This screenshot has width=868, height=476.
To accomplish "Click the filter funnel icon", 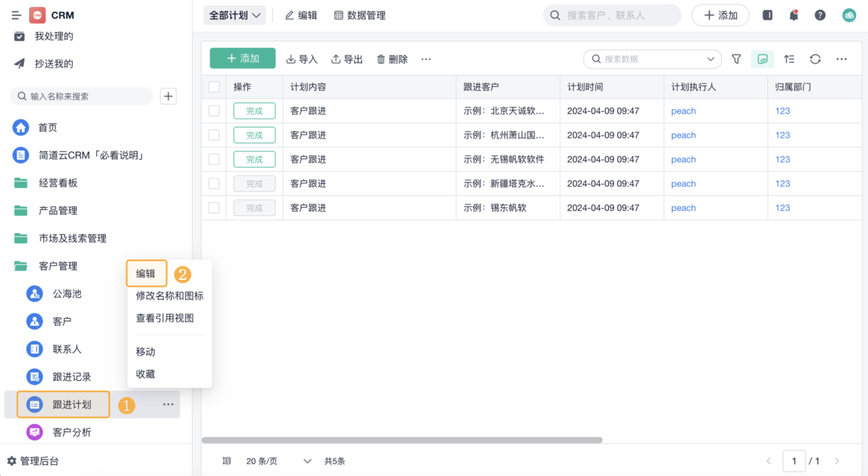I will point(736,59).
